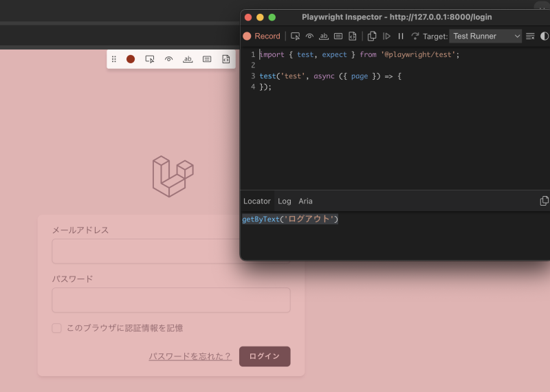The width and height of the screenshot is (550, 392).
Task: Clear the recording with the clear icon
Action: coord(530,36)
